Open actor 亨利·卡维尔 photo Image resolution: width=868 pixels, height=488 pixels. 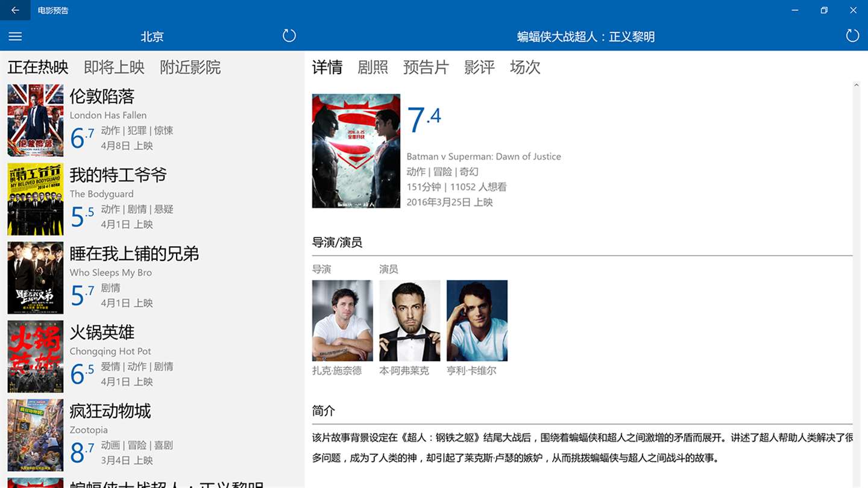point(477,321)
